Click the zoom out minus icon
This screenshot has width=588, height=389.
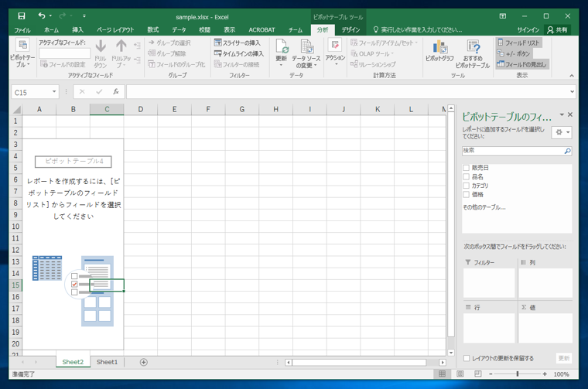click(x=491, y=374)
